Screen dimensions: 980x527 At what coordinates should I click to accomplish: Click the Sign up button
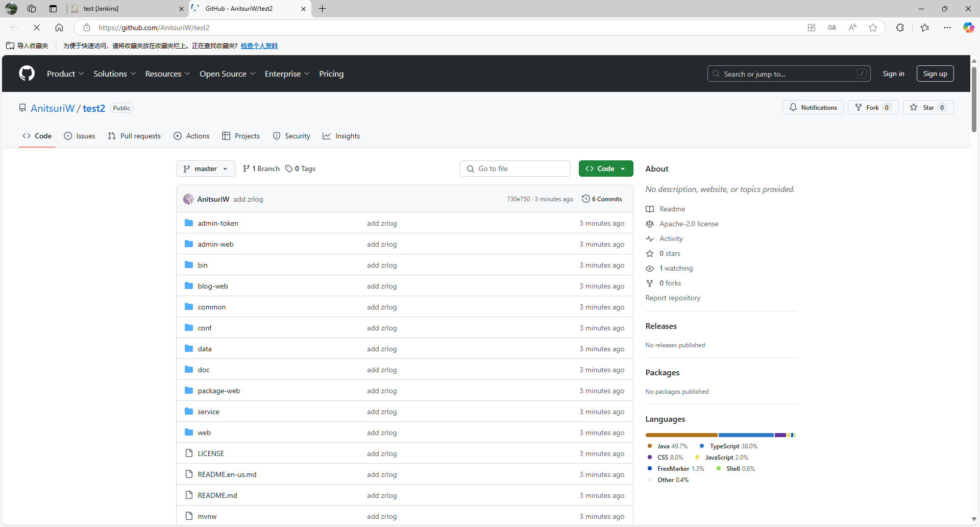[935, 74]
